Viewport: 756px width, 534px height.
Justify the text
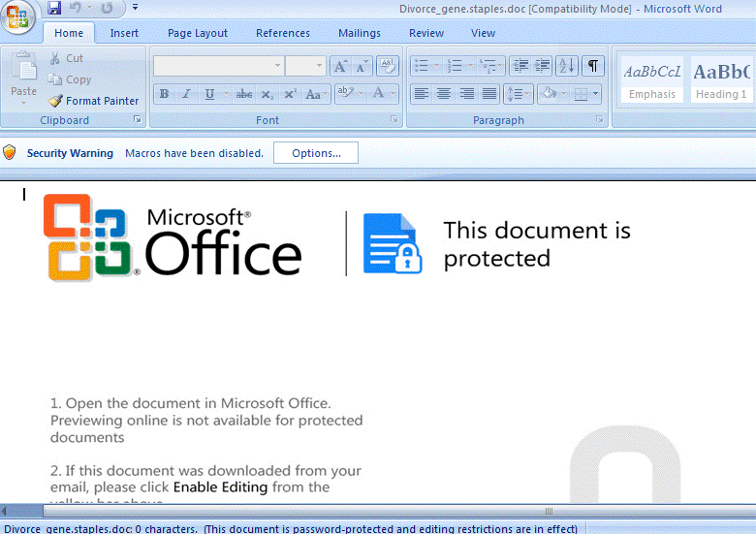(x=489, y=93)
